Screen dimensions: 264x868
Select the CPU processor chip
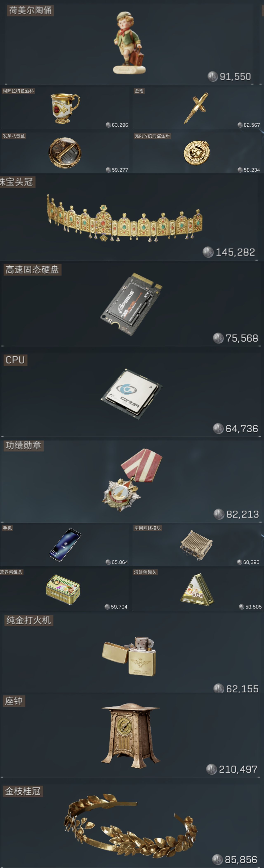[131, 394]
